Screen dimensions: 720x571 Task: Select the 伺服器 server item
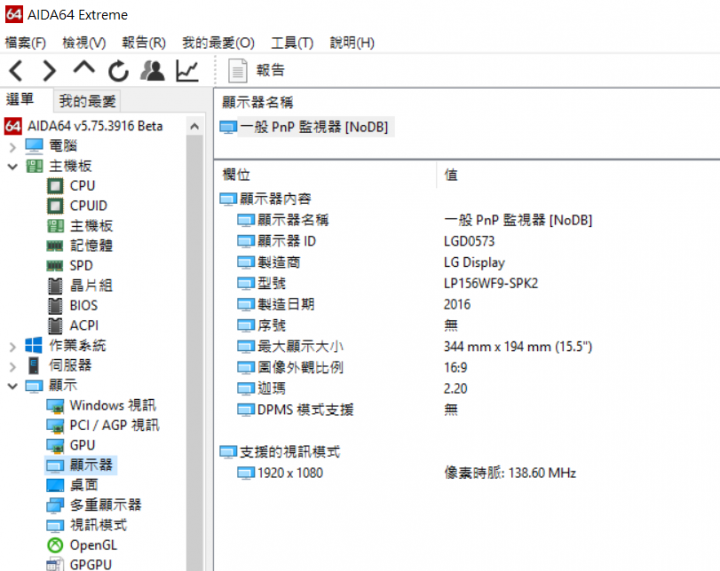[58, 365]
